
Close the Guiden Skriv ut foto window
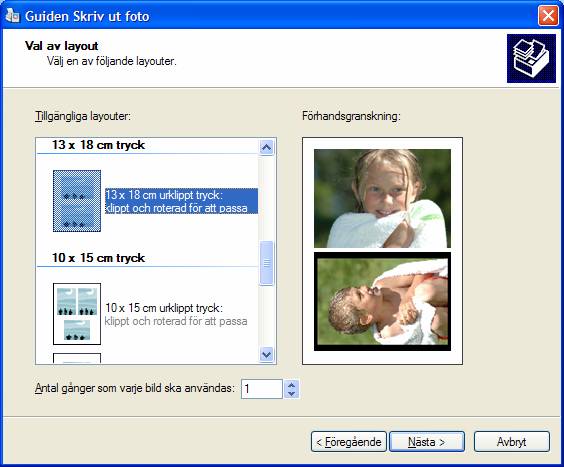point(548,16)
